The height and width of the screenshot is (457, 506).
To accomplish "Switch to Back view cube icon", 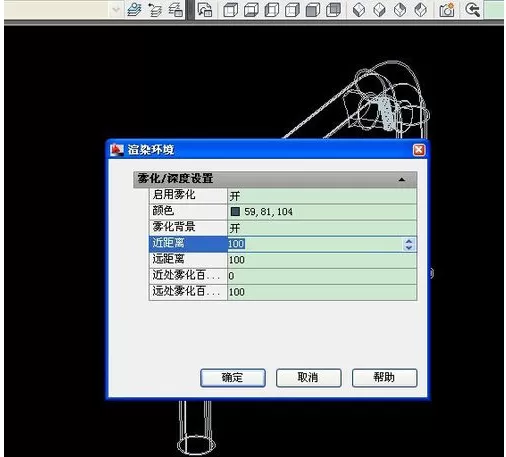I will point(333,10).
